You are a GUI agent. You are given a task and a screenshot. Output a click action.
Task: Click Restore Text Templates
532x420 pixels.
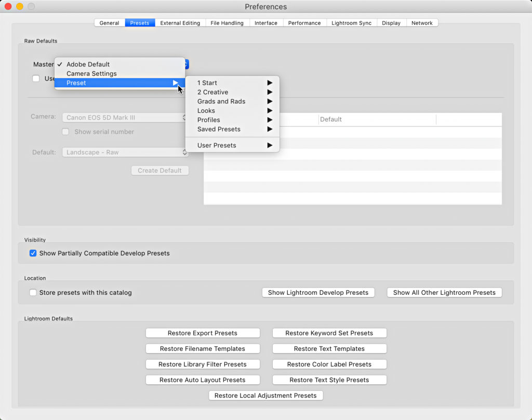click(329, 348)
